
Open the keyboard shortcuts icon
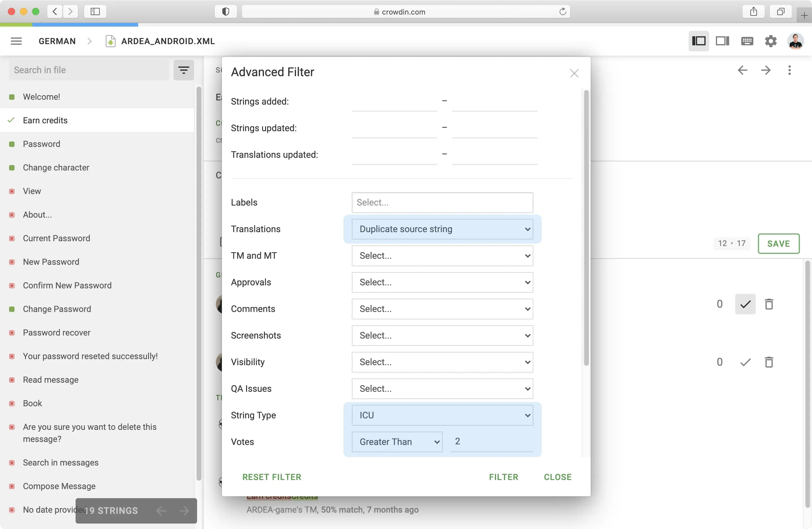[x=747, y=41]
